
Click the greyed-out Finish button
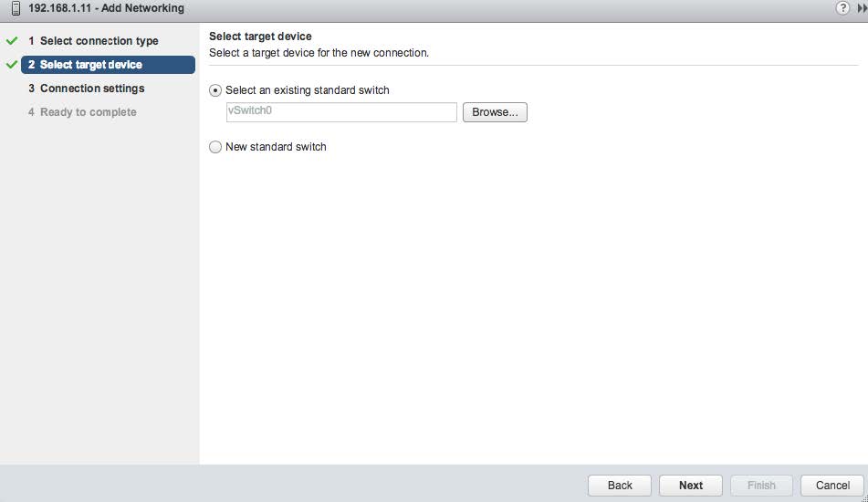(761, 486)
